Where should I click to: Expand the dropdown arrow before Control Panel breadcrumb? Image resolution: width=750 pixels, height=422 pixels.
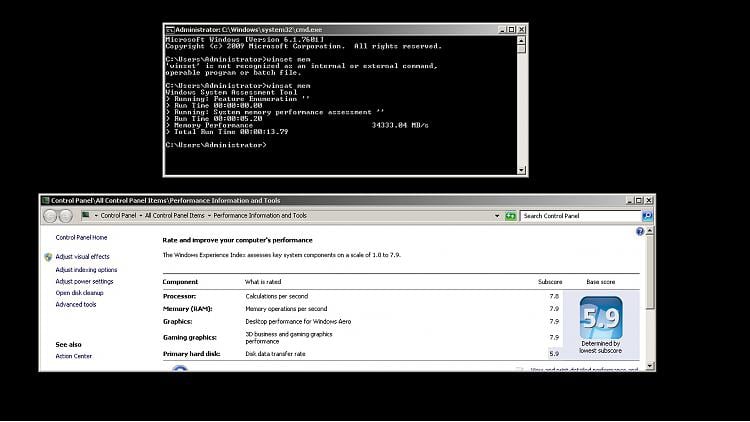(x=96, y=216)
